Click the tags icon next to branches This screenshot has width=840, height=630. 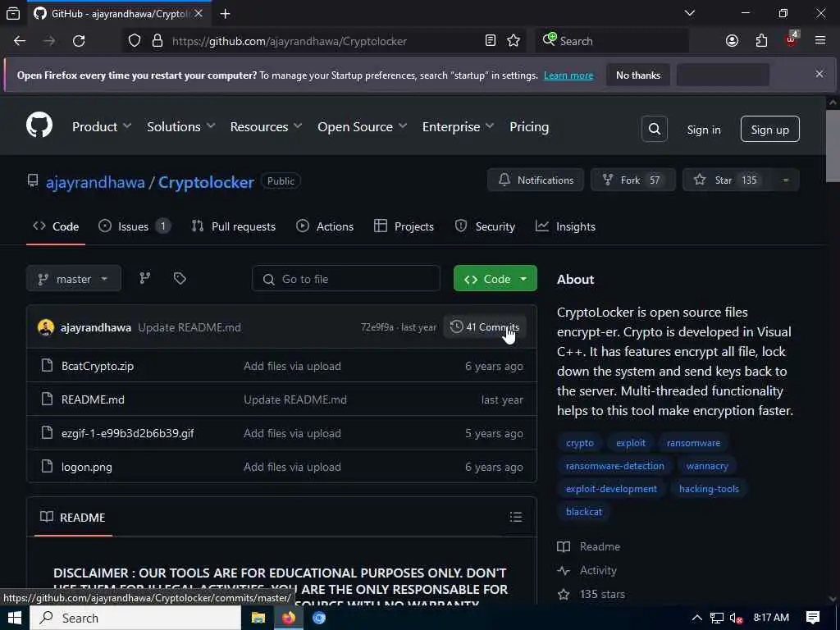[180, 278]
